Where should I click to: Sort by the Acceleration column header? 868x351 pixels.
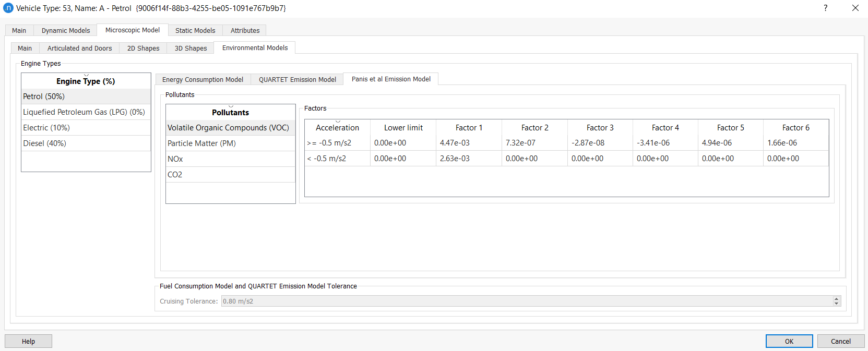coord(337,127)
